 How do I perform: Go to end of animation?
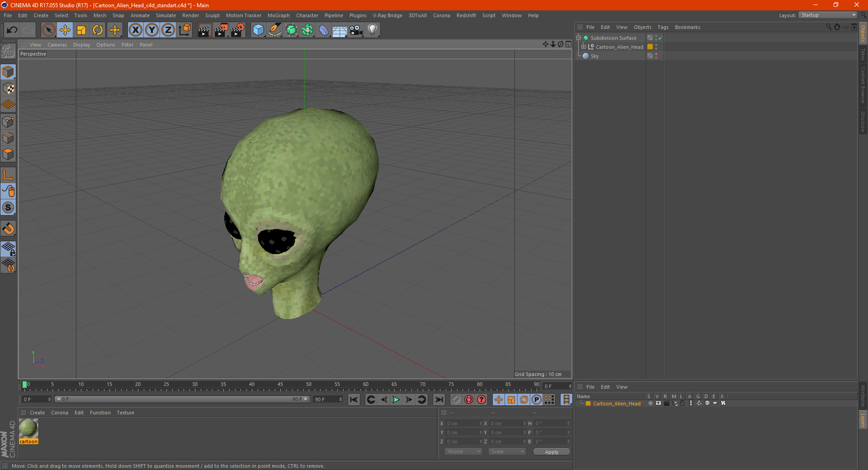click(x=439, y=399)
